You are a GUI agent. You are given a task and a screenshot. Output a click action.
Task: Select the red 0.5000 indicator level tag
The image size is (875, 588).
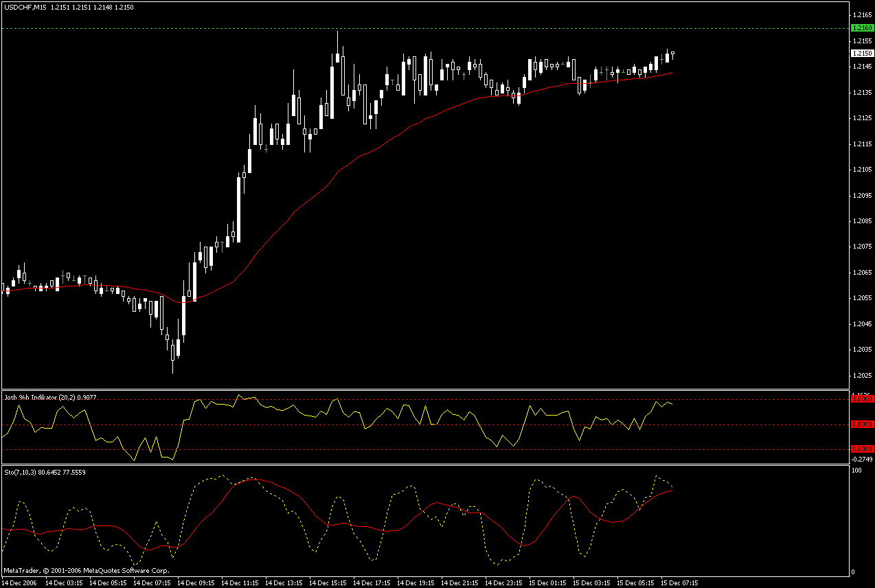[x=862, y=424]
